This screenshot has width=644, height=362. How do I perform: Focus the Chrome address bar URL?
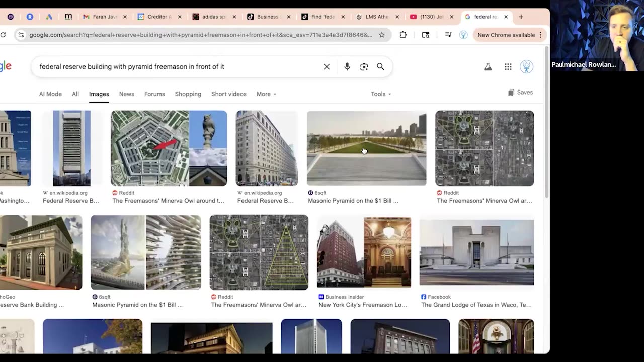201,35
